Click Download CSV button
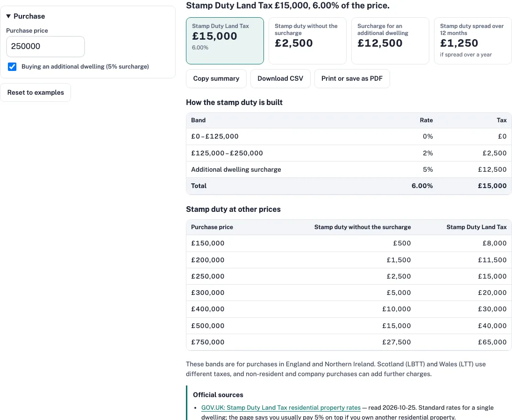 coord(280,78)
